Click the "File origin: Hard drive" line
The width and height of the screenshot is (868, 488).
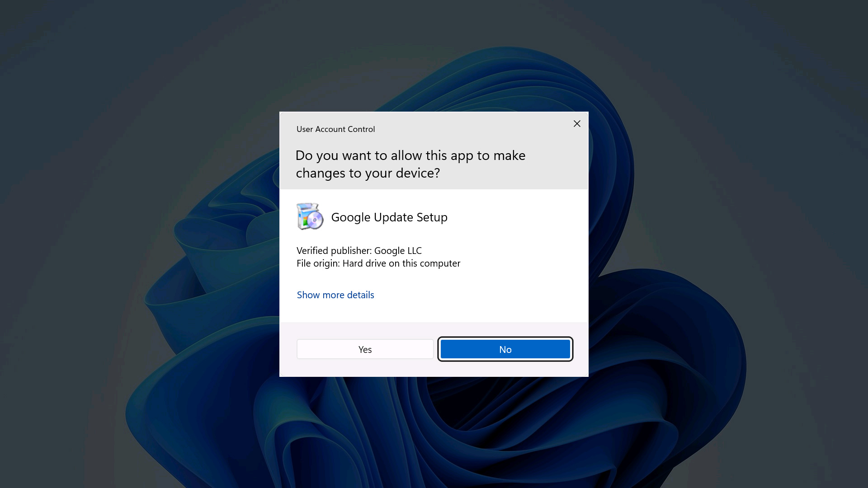pos(378,263)
